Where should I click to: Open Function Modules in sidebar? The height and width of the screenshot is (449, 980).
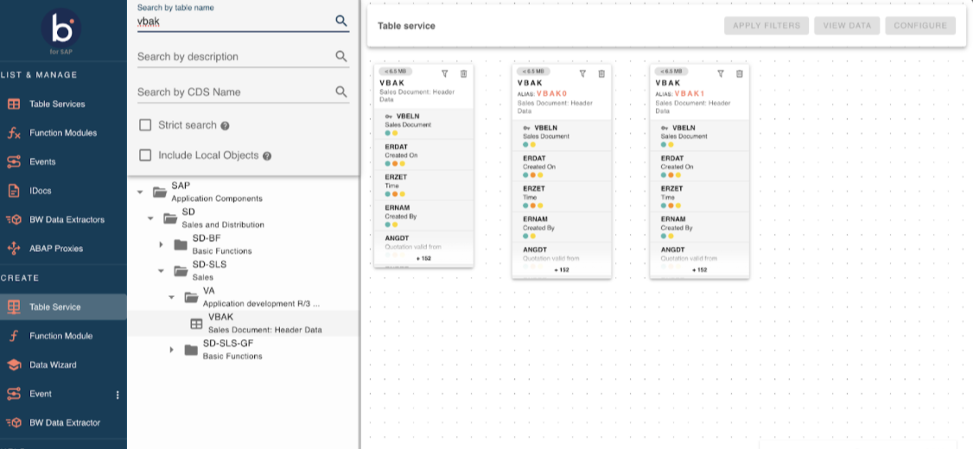point(63,133)
